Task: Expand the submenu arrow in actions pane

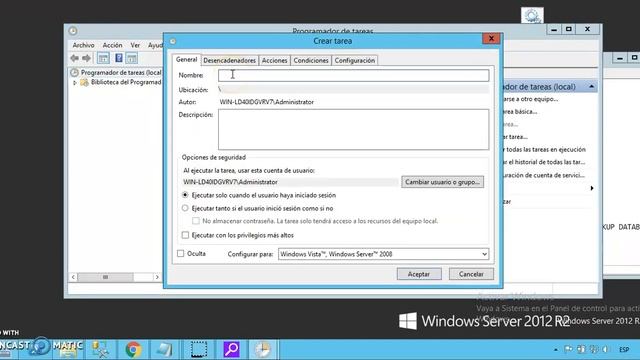Action: pos(592,188)
